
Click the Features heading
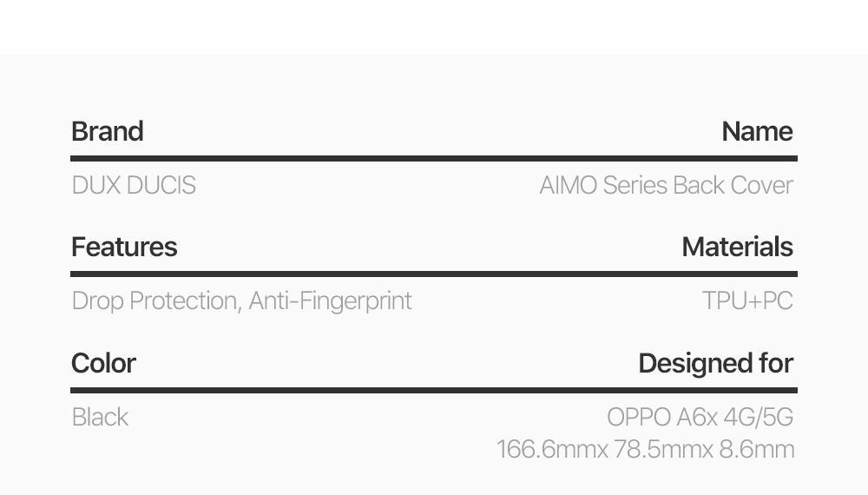124,247
